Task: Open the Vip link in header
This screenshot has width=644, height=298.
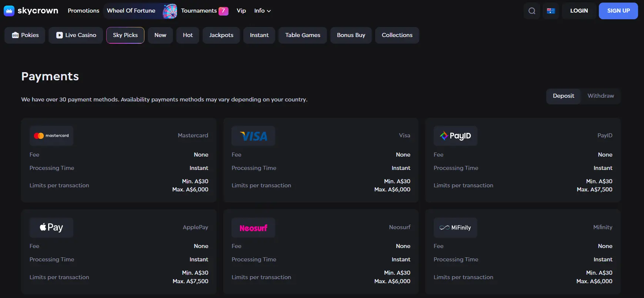Action: tap(241, 11)
